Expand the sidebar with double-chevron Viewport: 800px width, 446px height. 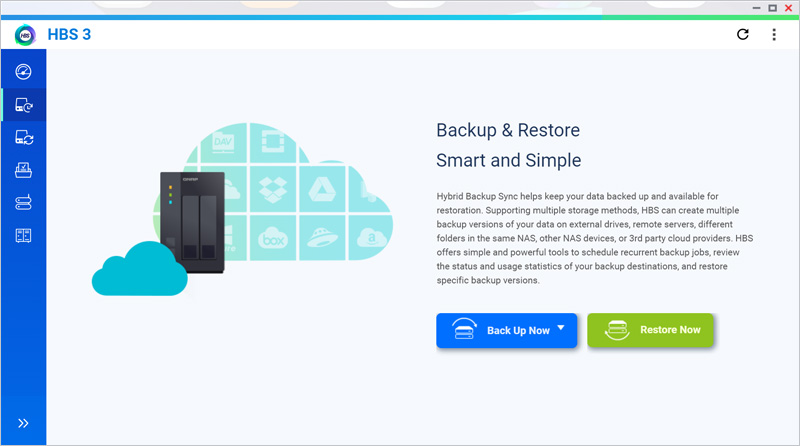[23, 423]
